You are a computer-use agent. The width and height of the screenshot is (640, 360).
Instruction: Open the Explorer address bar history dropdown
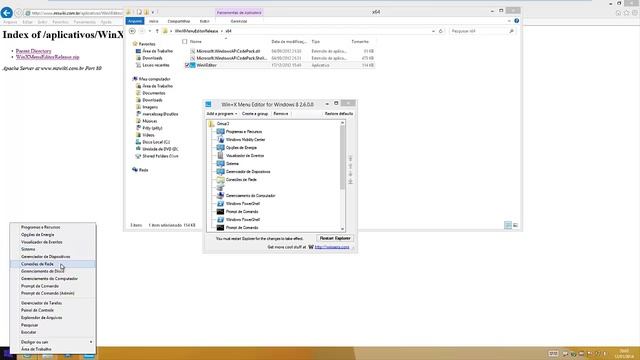point(433,31)
